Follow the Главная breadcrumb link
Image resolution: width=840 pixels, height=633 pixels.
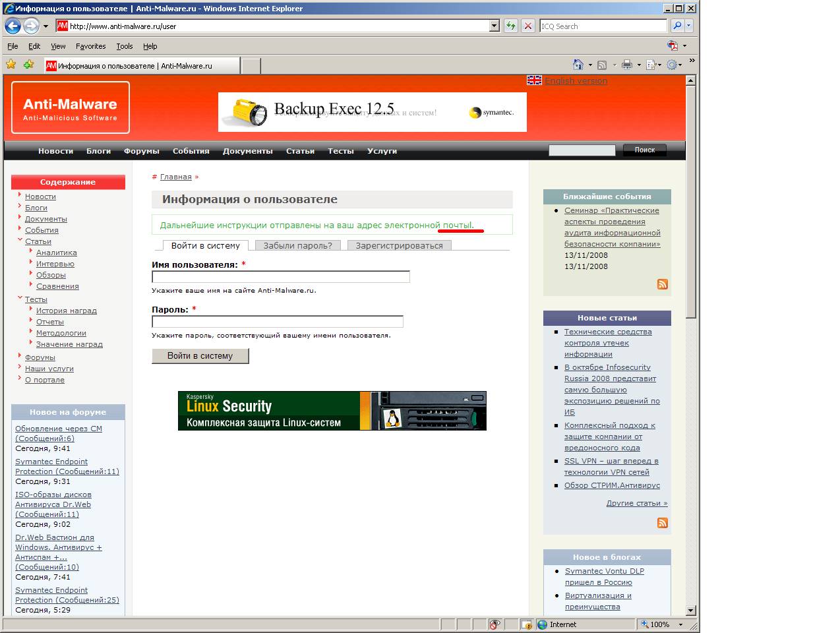(176, 177)
